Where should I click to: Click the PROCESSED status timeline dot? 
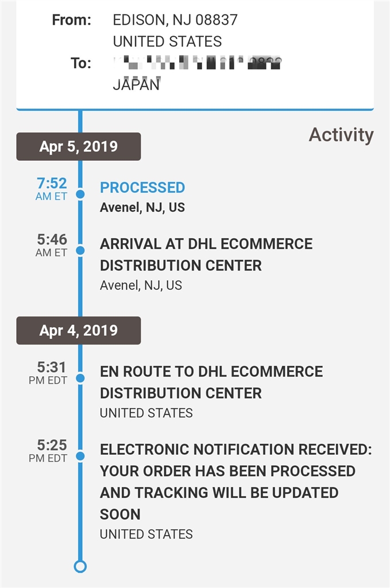pos(80,194)
